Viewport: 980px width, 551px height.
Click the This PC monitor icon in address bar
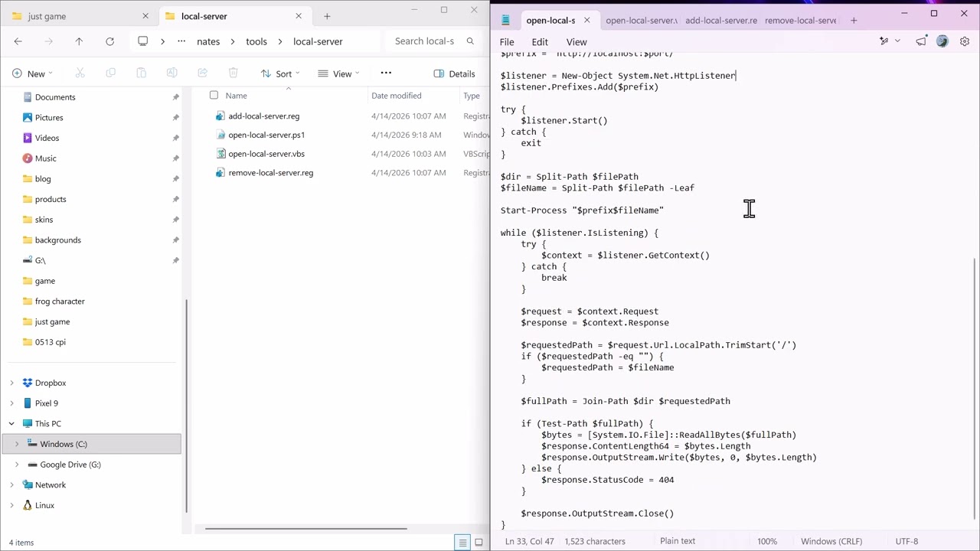pos(143,41)
